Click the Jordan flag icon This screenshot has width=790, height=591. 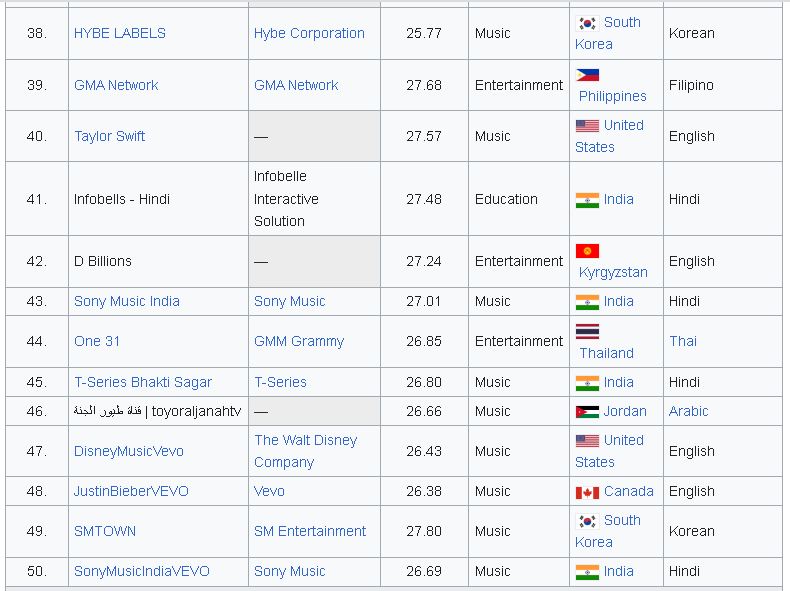[x=587, y=411]
